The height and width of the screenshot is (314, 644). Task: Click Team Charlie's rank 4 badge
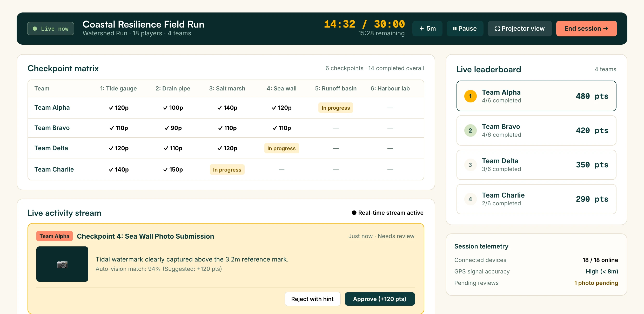470,199
